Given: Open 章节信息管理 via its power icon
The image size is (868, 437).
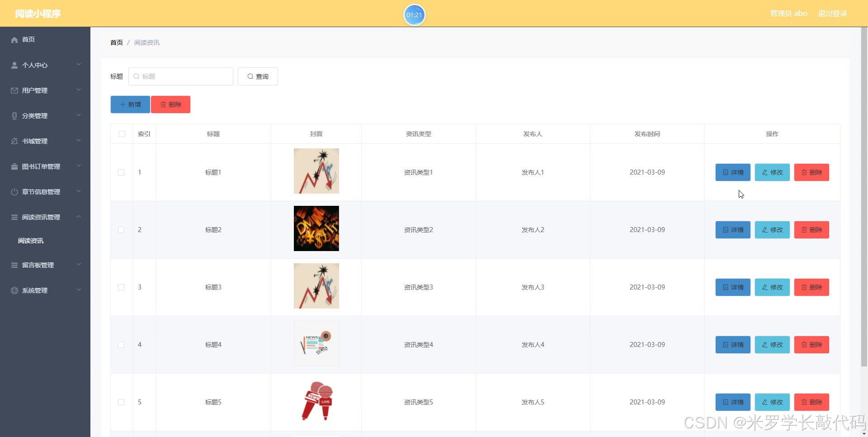Looking at the screenshot, I should pos(14,192).
